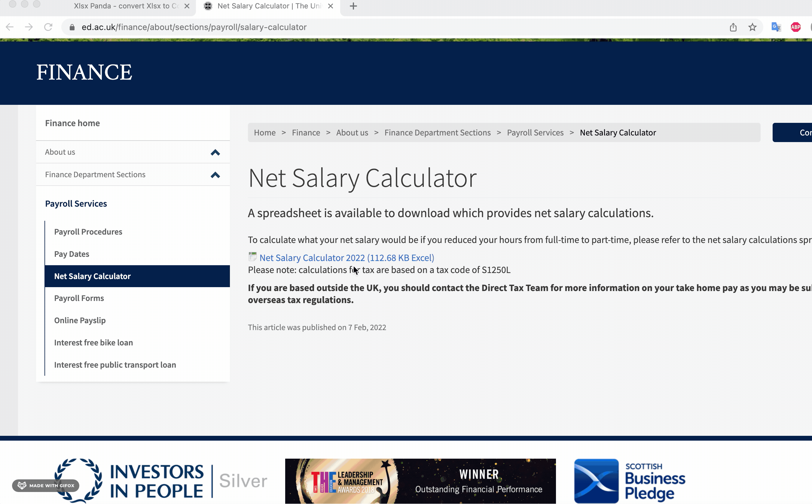The image size is (812, 504).
Task: Click the share page icon
Action: [x=733, y=27]
